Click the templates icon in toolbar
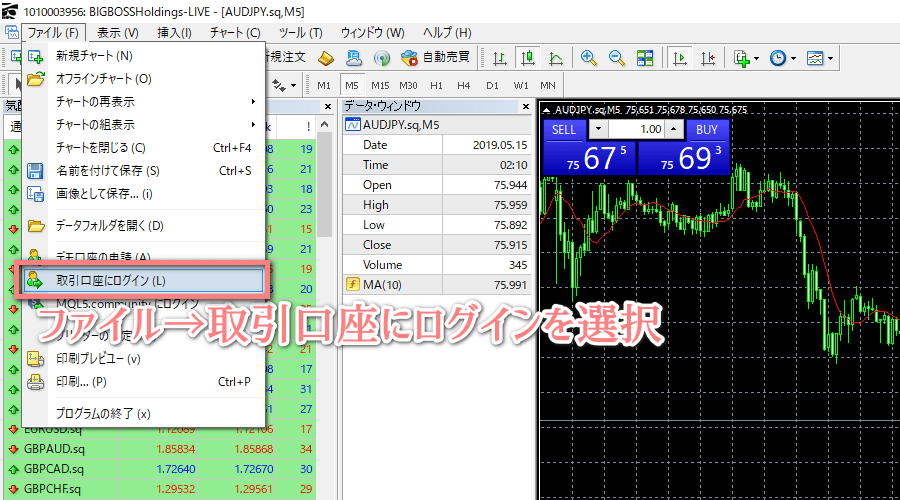 pos(815,58)
